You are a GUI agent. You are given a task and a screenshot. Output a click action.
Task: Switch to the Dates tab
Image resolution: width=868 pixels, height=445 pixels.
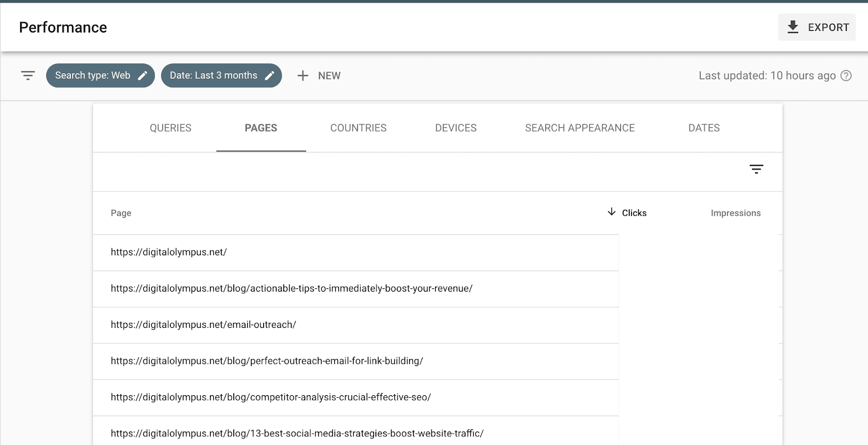pyautogui.click(x=704, y=128)
